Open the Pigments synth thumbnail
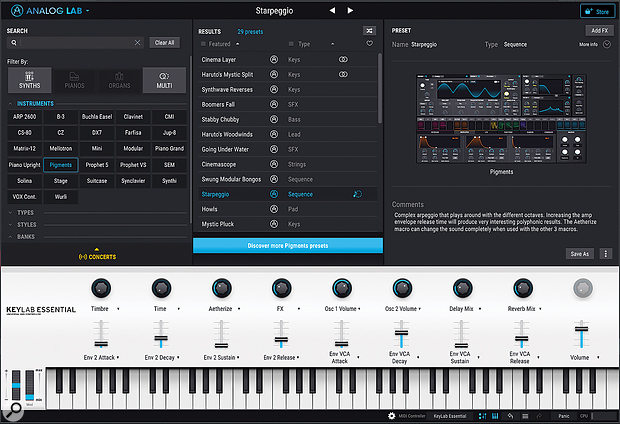 (501, 118)
